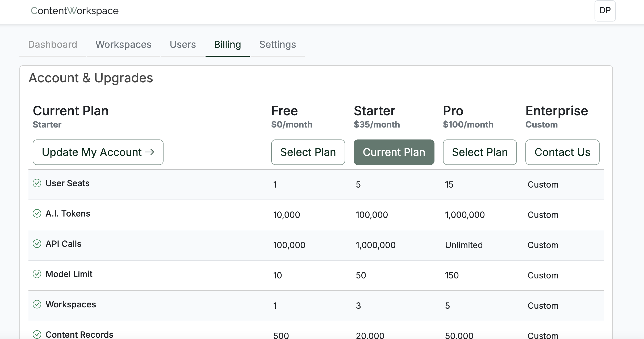Open the Settings tab
644x339 pixels.
[278, 44]
